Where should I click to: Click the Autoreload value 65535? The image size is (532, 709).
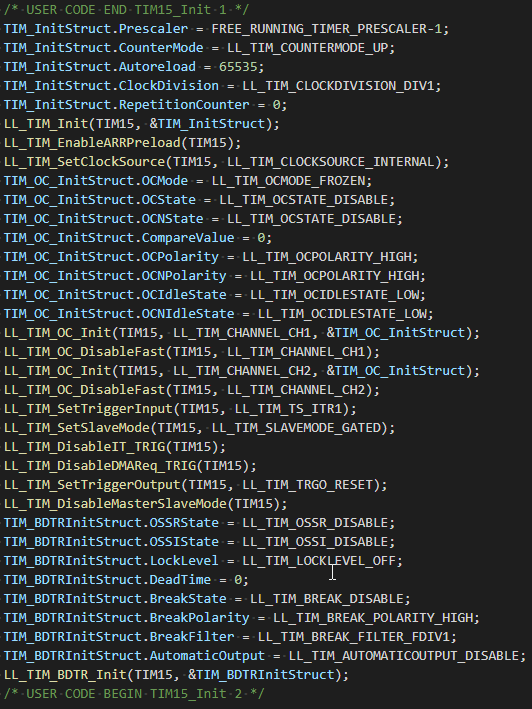(238, 66)
